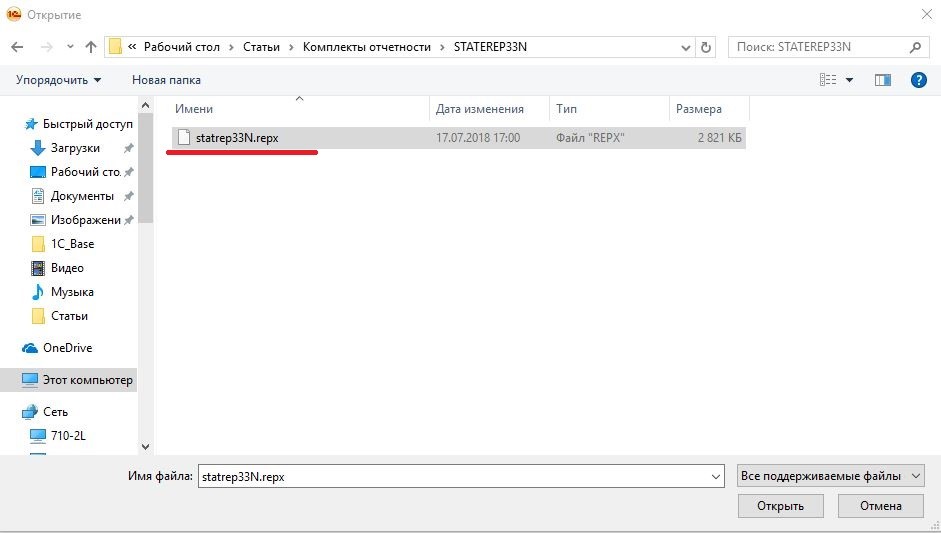Screen dimensions: 941x533
Task: Open the Упорядочить menu
Action: (58, 80)
